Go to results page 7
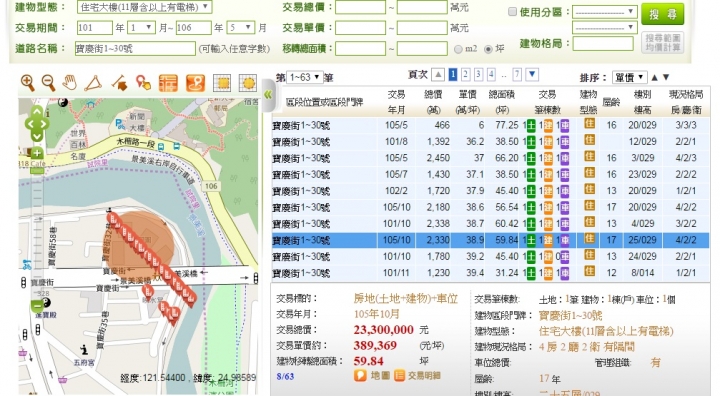 (517, 74)
